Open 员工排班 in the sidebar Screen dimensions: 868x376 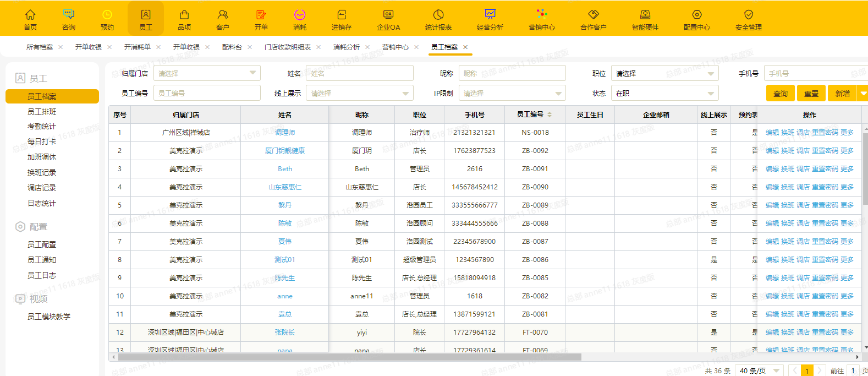click(42, 112)
